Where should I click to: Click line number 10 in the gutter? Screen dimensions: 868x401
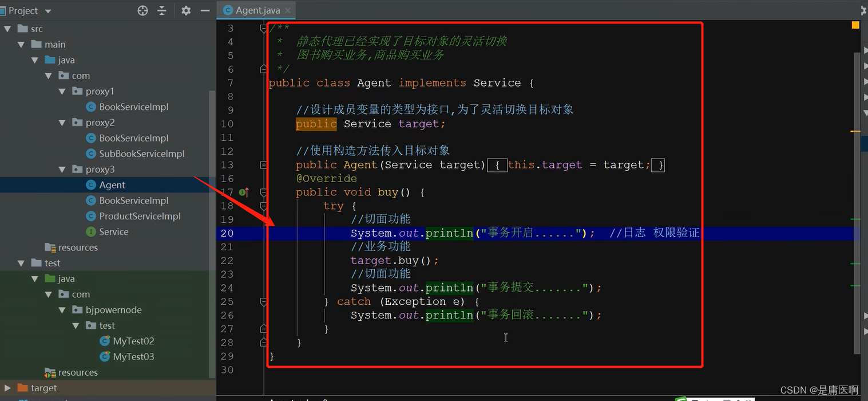[x=227, y=124]
